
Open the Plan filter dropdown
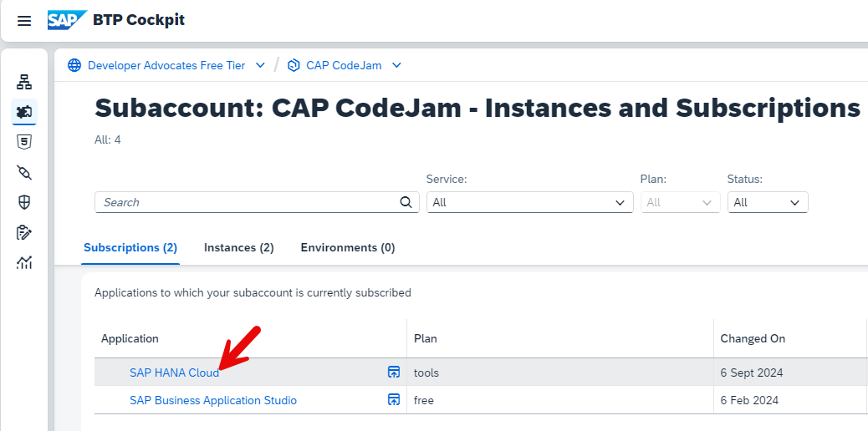[x=681, y=202]
